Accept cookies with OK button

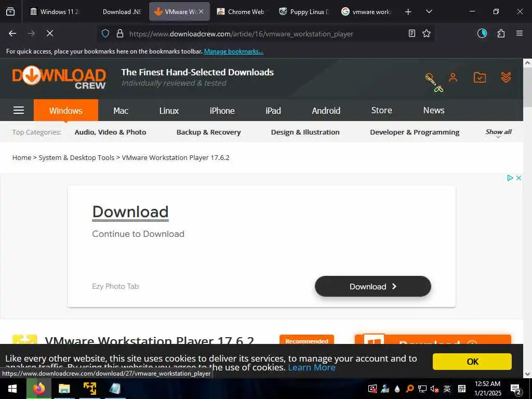coord(472,362)
